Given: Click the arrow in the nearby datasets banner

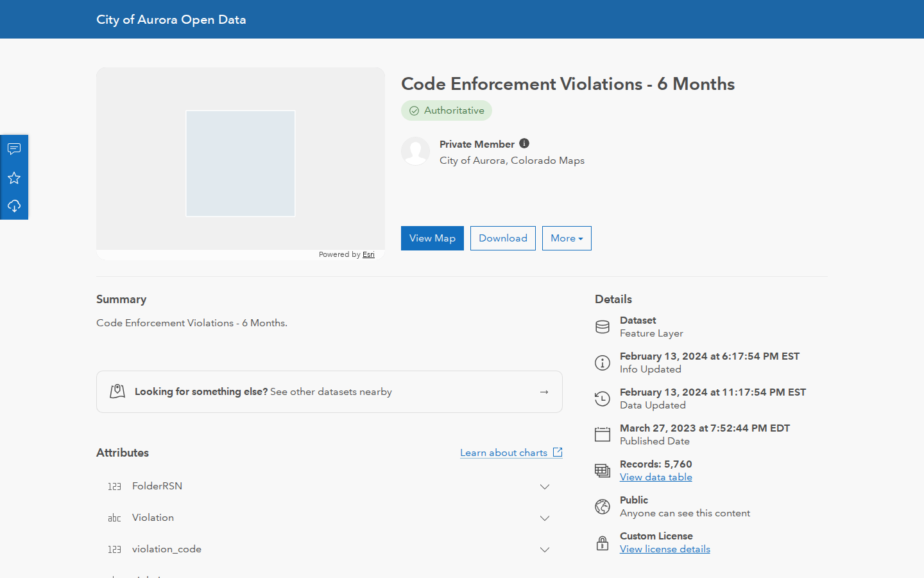Looking at the screenshot, I should tap(544, 392).
